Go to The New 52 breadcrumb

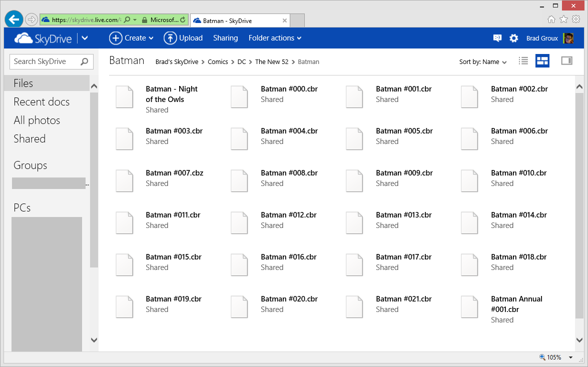coord(272,62)
